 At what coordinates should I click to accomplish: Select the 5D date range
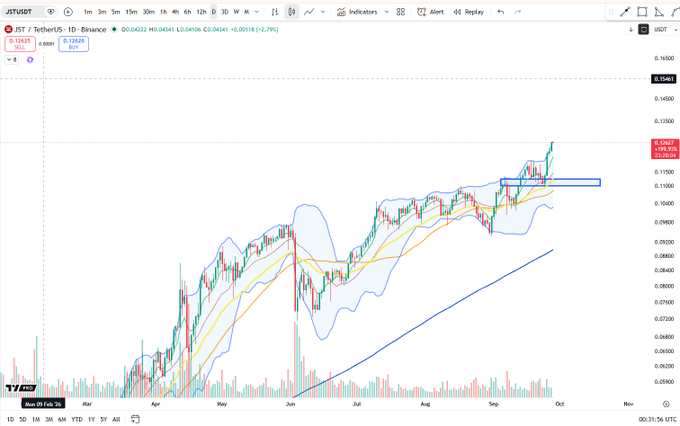[23, 419]
